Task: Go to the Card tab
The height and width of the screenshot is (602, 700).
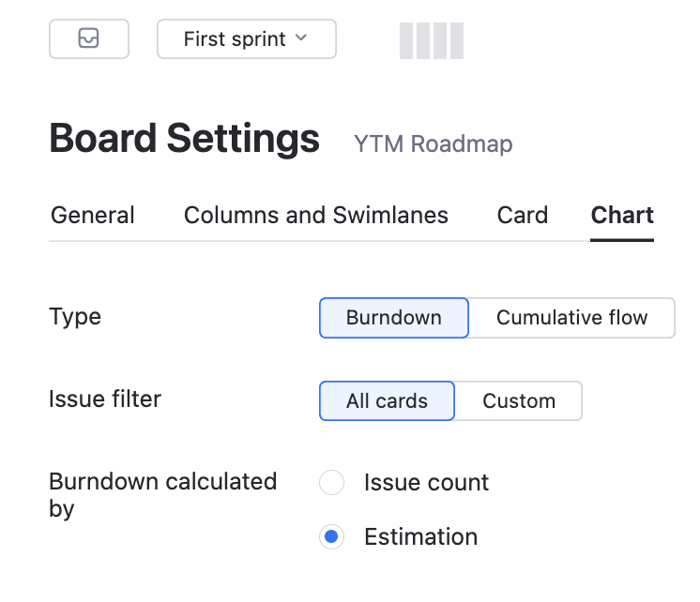Action: 523,216
